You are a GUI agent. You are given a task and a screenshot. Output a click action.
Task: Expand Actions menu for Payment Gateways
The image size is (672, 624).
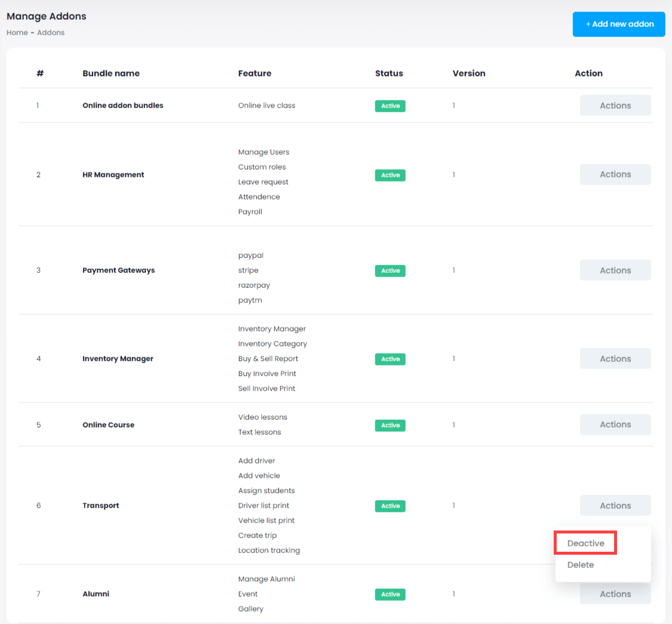[x=615, y=270]
